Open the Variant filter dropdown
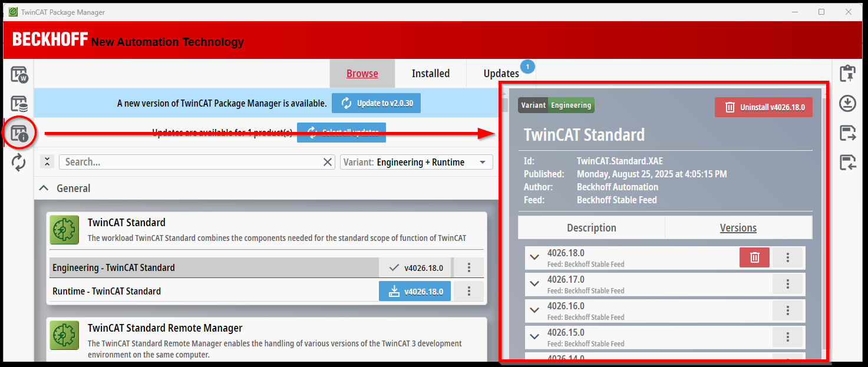This screenshot has height=367, width=868. coord(416,162)
